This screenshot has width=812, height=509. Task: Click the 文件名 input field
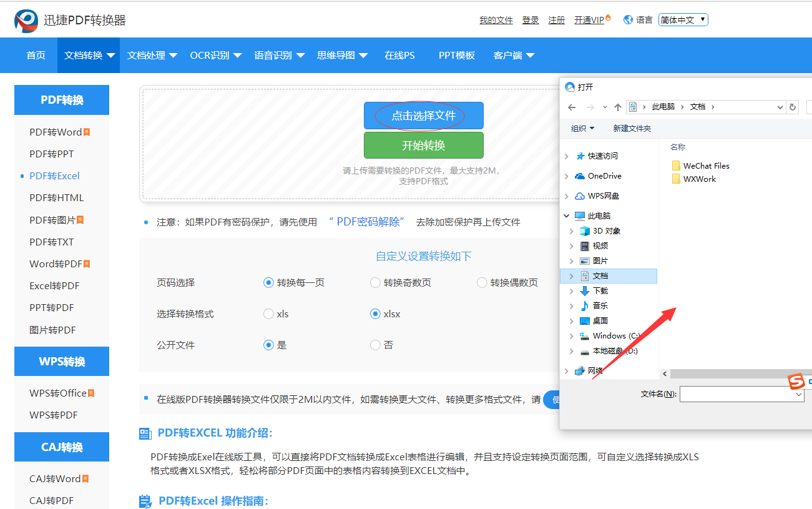coord(741,394)
